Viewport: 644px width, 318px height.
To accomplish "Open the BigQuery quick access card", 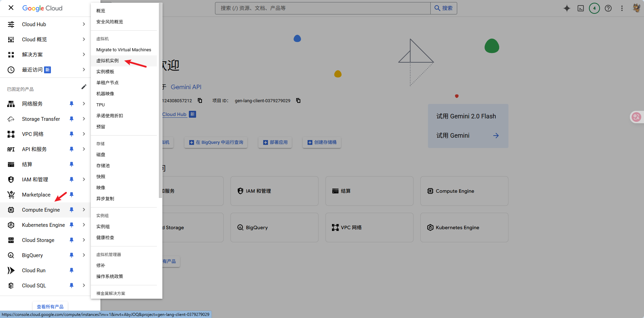I will (x=275, y=227).
